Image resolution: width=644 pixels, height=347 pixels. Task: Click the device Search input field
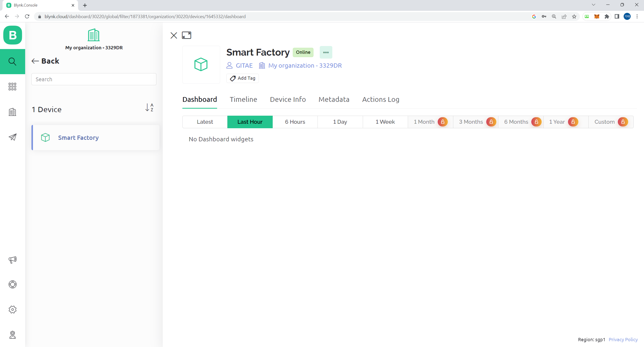point(94,79)
